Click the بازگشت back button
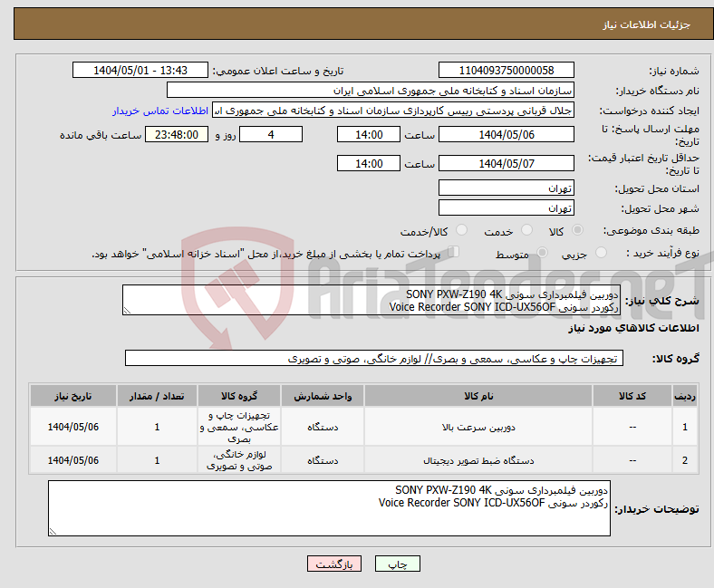714x588 pixels. (334, 564)
